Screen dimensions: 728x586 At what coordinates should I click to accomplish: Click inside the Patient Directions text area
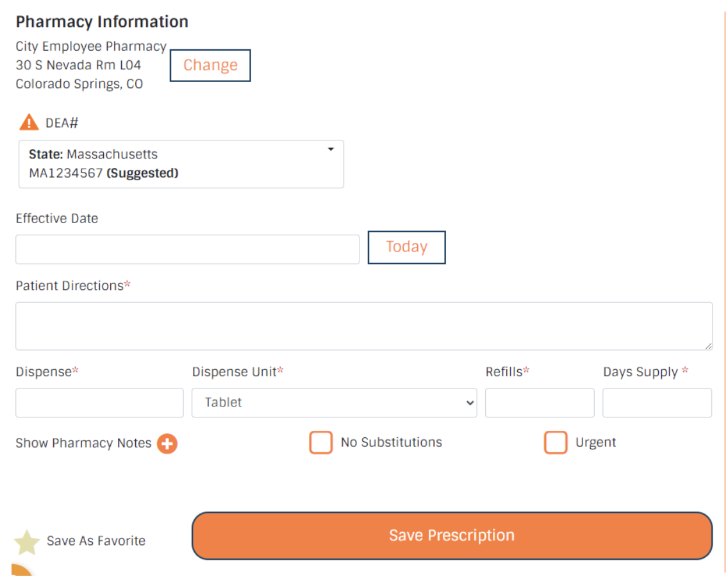(363, 326)
